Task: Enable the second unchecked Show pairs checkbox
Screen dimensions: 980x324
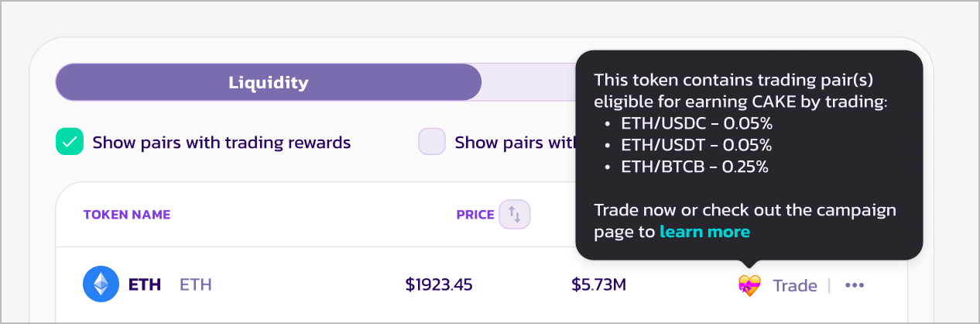Action: 432,142
